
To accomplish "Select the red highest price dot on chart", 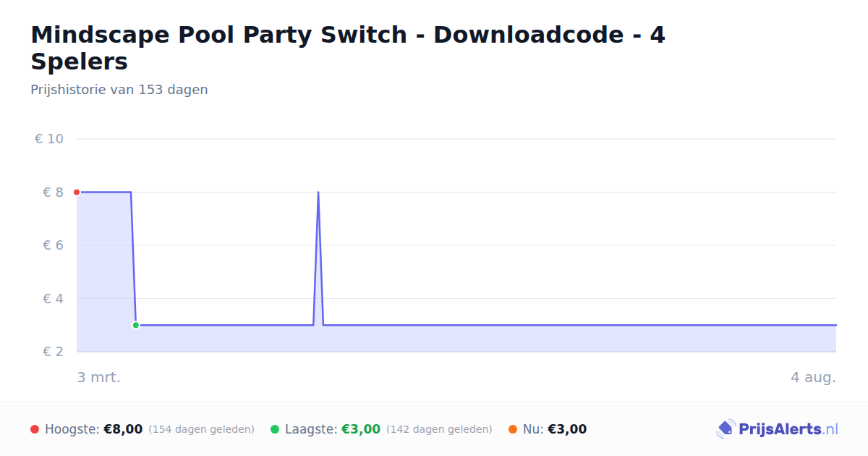I will point(77,192).
